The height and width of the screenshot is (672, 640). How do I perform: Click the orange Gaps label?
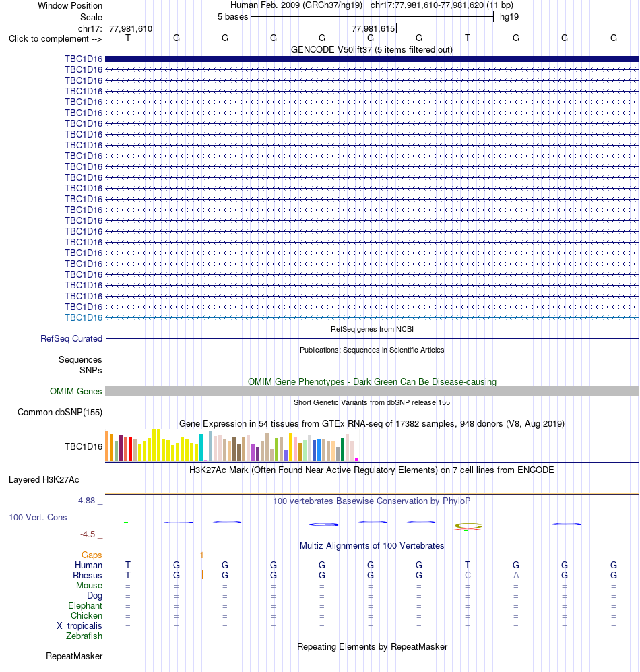[x=92, y=555]
